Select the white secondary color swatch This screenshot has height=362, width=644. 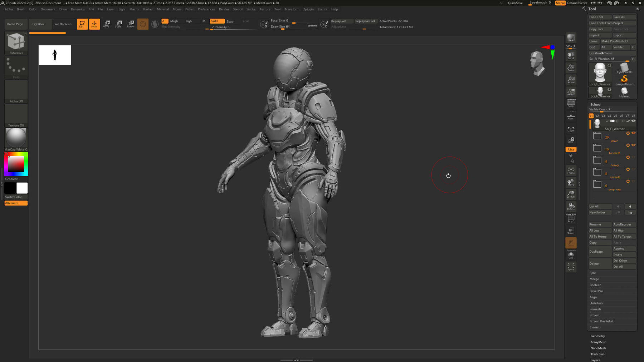22,188
